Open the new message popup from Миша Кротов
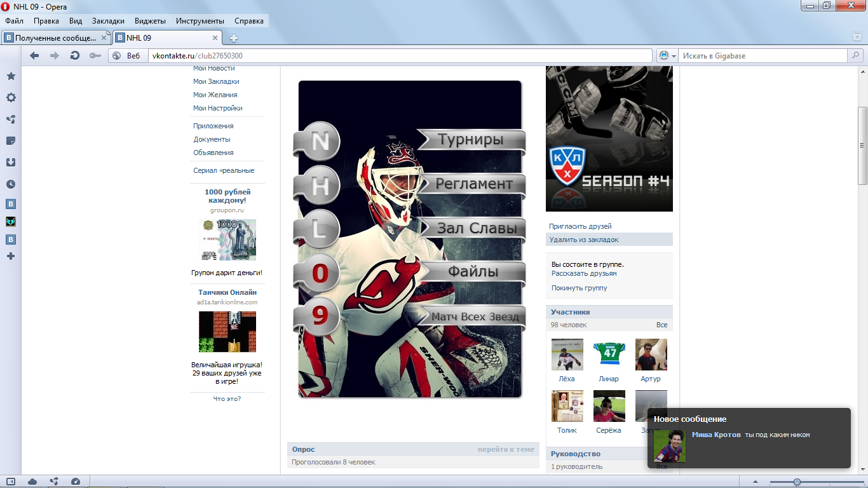 749,438
